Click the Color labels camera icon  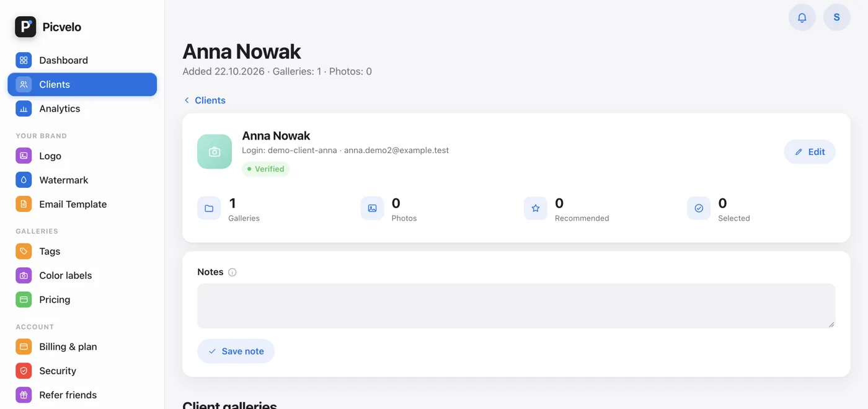pyautogui.click(x=24, y=275)
